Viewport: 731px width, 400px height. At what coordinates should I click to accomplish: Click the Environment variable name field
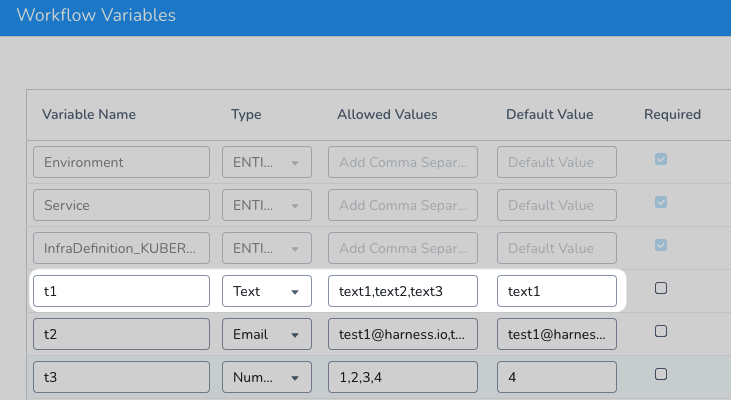(x=121, y=162)
